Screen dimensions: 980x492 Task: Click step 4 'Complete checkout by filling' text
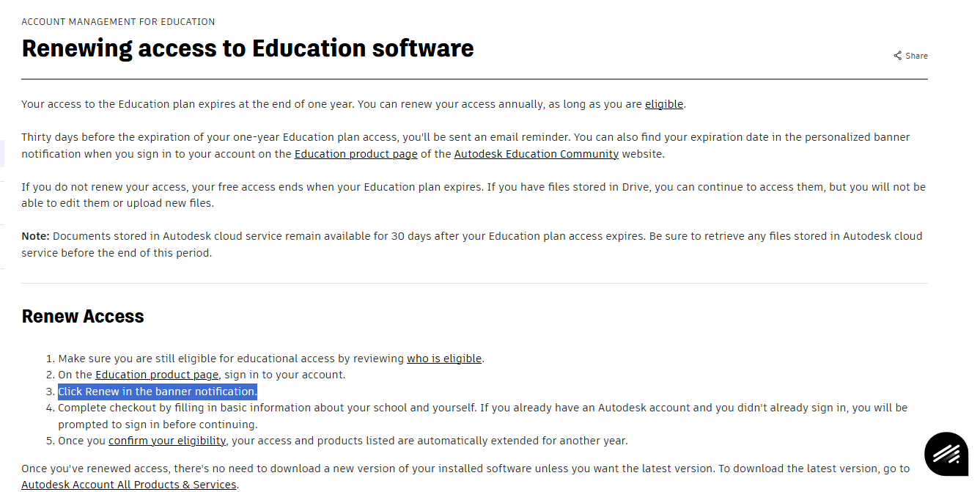tap(483, 416)
